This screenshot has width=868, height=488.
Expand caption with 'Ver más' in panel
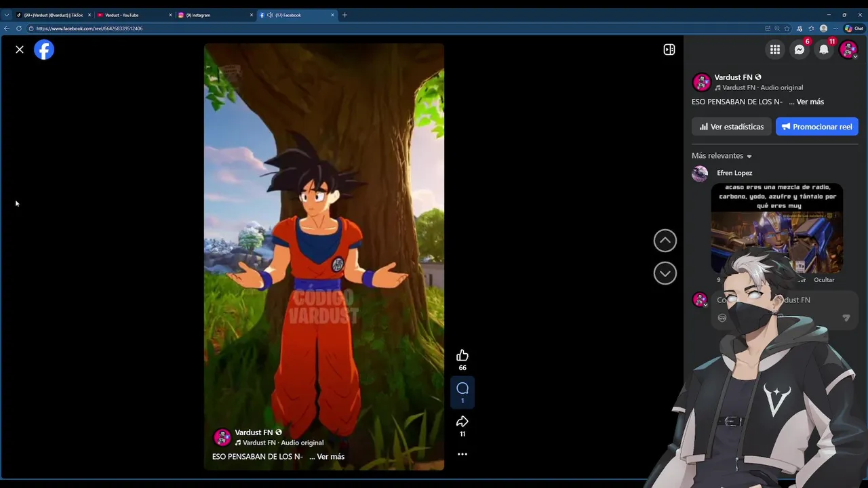(x=810, y=102)
